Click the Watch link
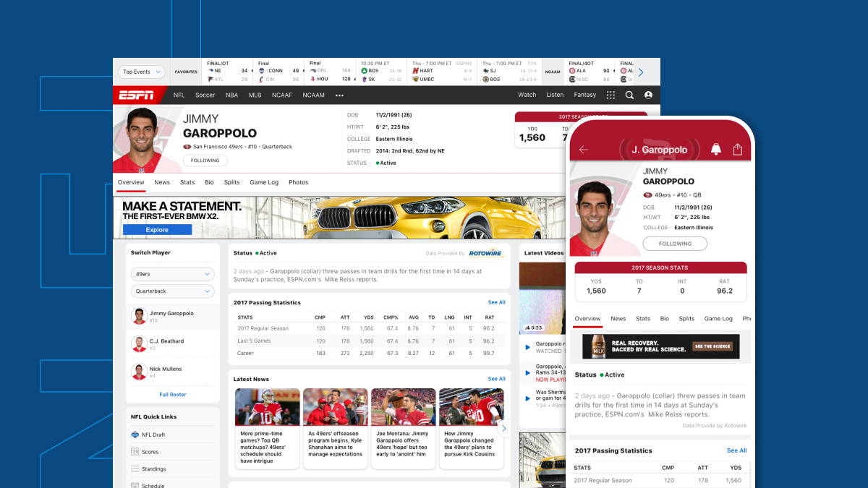The width and height of the screenshot is (868, 488). pos(527,95)
